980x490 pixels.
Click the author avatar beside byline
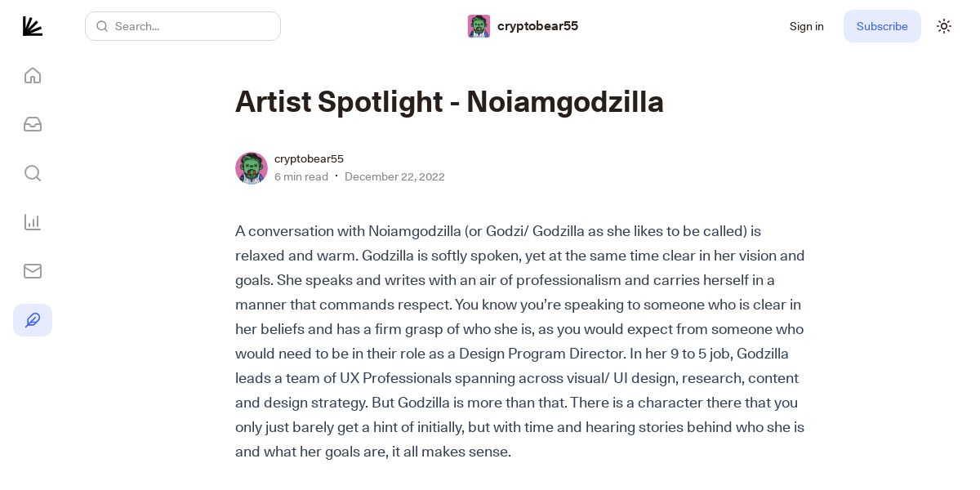[252, 168]
